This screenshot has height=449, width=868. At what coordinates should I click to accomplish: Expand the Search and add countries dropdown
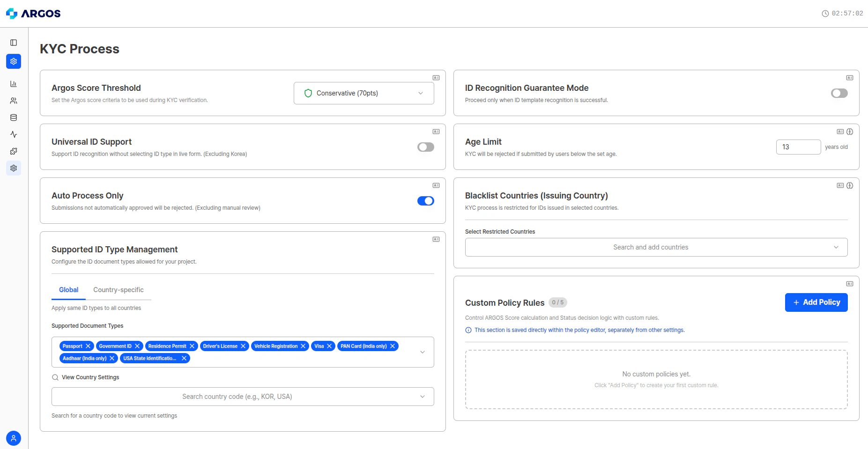pyautogui.click(x=656, y=247)
